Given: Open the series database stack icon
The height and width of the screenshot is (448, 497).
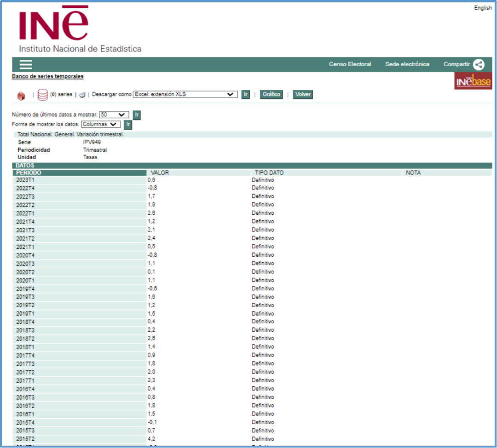Looking at the screenshot, I should point(42,95).
